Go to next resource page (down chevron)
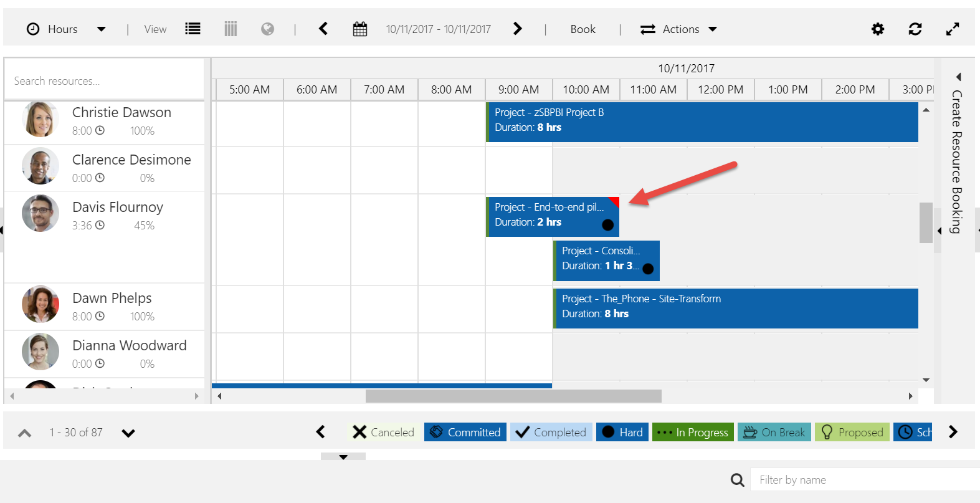 128,433
